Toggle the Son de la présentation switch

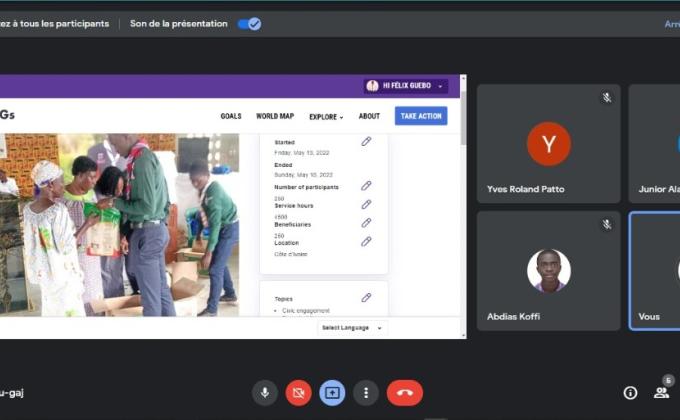(249, 24)
